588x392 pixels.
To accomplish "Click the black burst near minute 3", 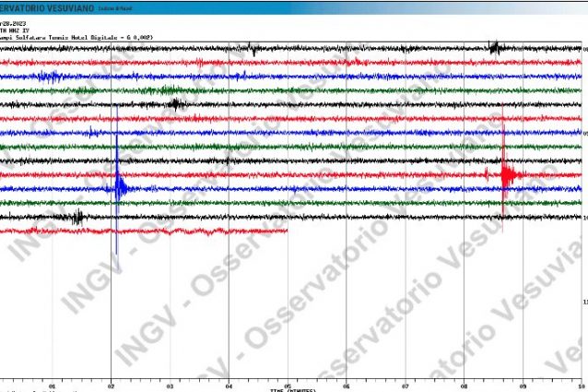I will point(174,104).
